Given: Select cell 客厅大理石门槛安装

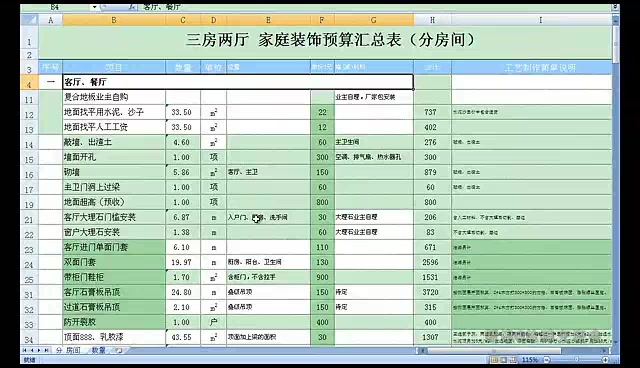Looking at the screenshot, I should 114,217.
